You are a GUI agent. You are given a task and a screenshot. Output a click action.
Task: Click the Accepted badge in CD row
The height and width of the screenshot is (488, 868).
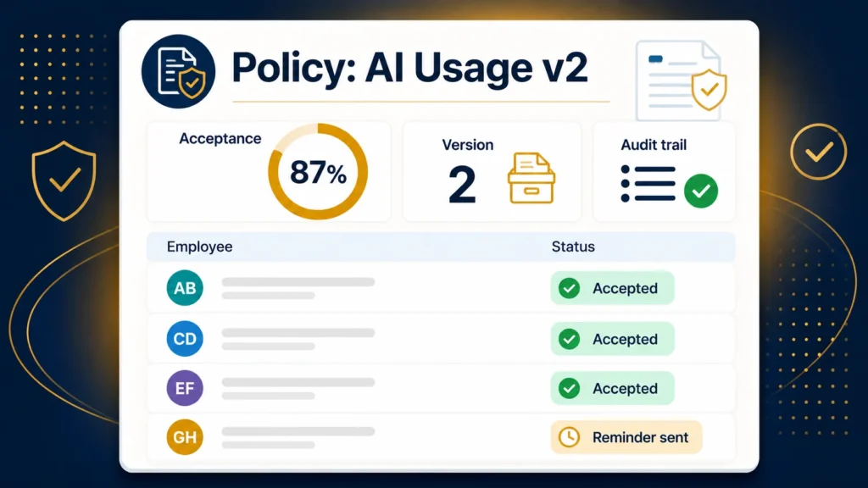click(x=612, y=339)
